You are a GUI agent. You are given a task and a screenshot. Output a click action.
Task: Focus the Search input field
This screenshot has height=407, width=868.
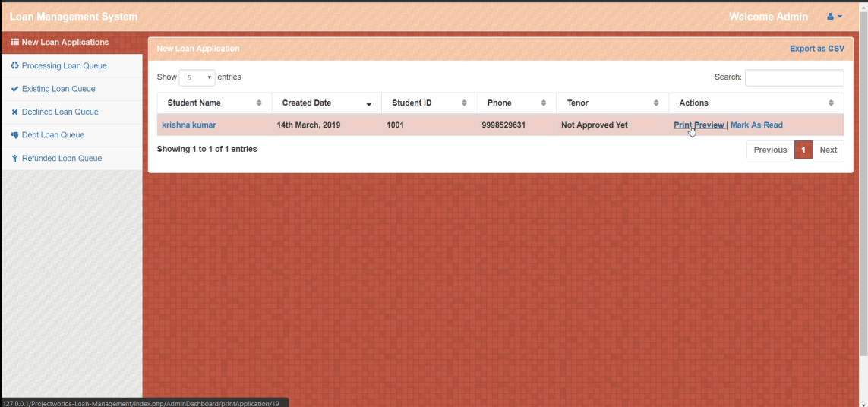(794, 77)
